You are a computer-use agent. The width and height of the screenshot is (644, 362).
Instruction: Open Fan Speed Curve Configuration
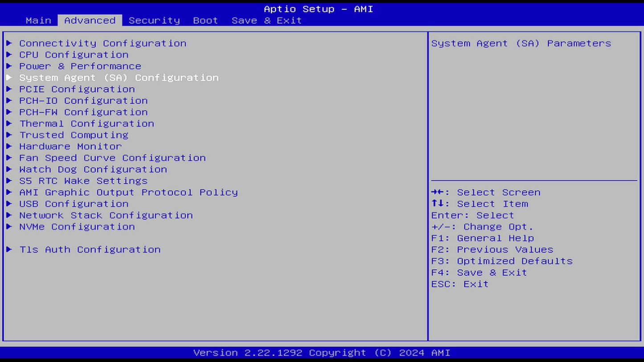click(112, 158)
